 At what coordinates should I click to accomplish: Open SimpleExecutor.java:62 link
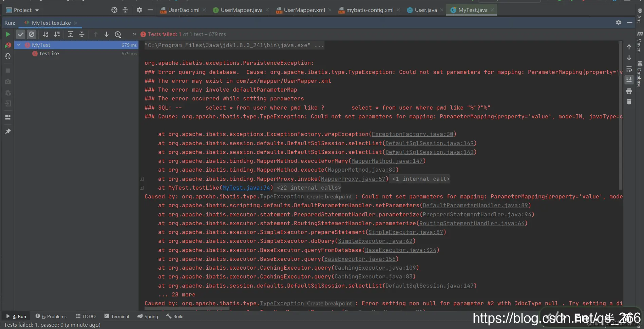pyautogui.click(x=375, y=241)
